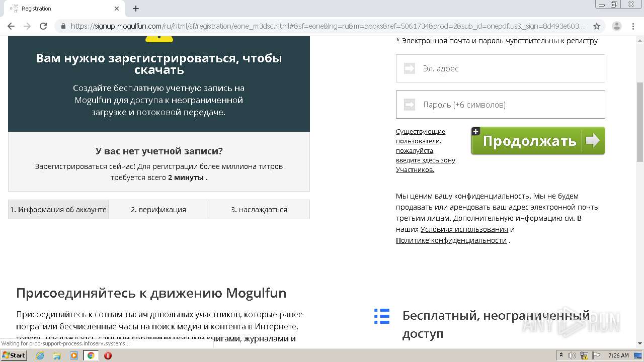644x362 pixels.
Task: Click the 7:26 AM taskbar clock
Action: 618,355
